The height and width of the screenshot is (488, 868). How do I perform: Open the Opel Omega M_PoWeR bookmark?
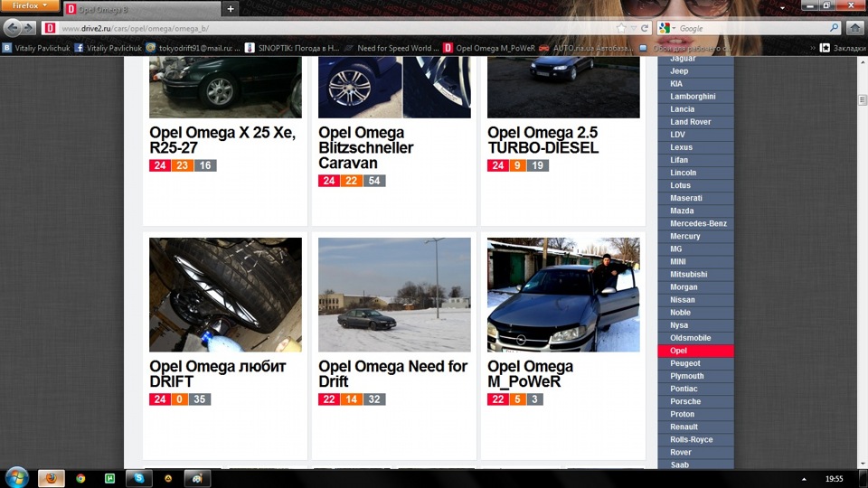[x=489, y=48]
